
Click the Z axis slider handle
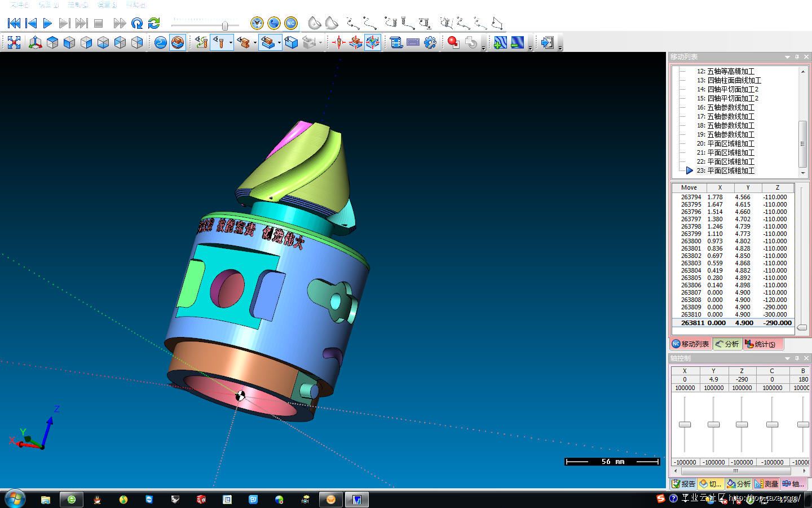pos(742,424)
